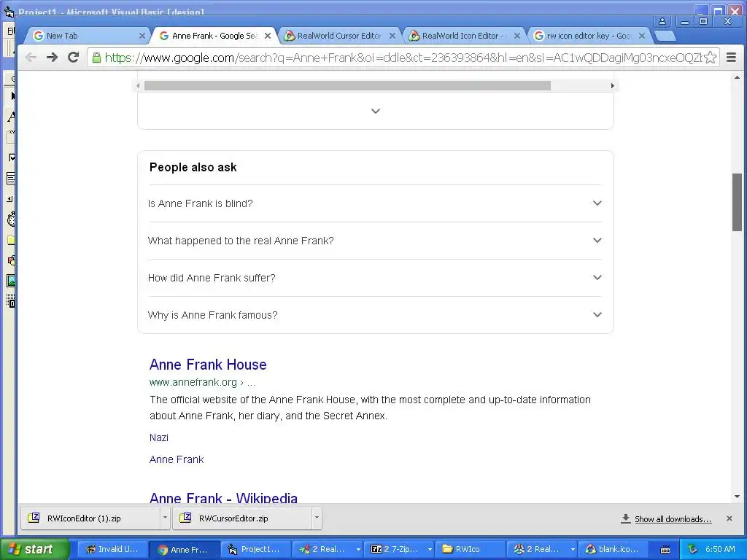Click the system tray icon next to the clock
The width and height of the screenshot is (747, 560).
point(693,549)
